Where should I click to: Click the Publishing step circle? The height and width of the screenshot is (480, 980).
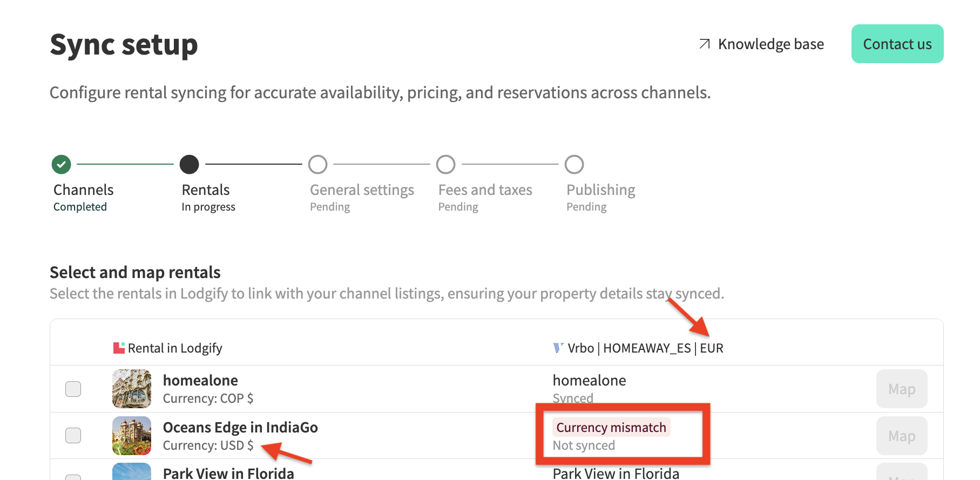click(x=575, y=164)
